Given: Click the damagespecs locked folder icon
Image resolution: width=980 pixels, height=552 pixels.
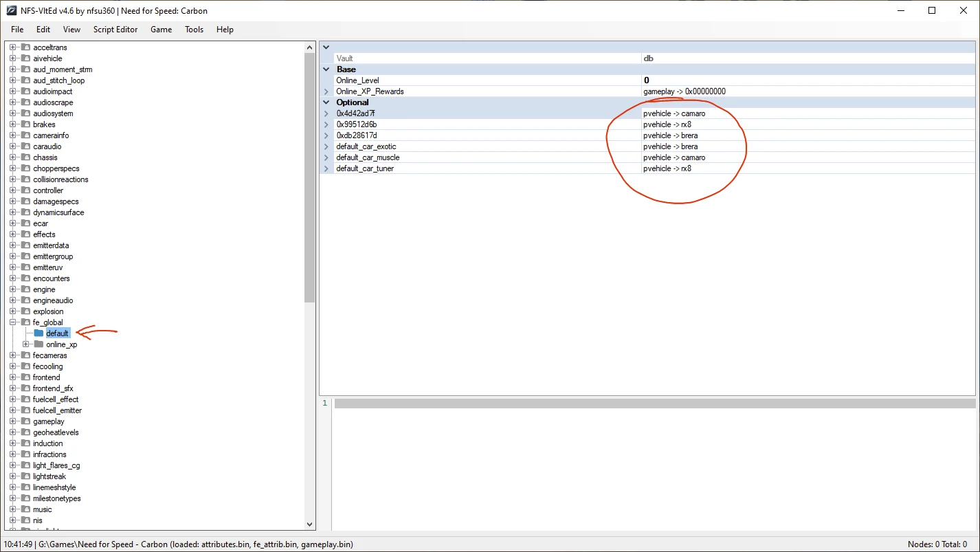Looking at the screenshot, I should point(25,201).
